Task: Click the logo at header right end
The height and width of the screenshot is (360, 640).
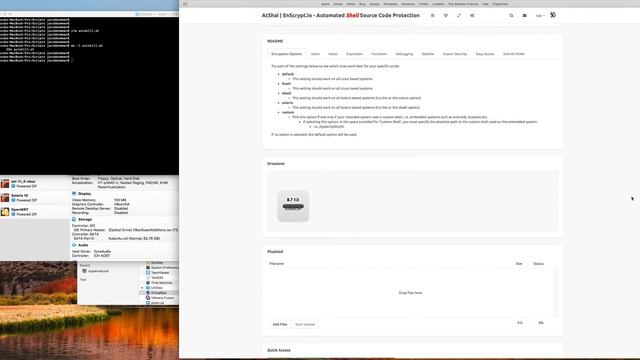Action: click(x=553, y=15)
